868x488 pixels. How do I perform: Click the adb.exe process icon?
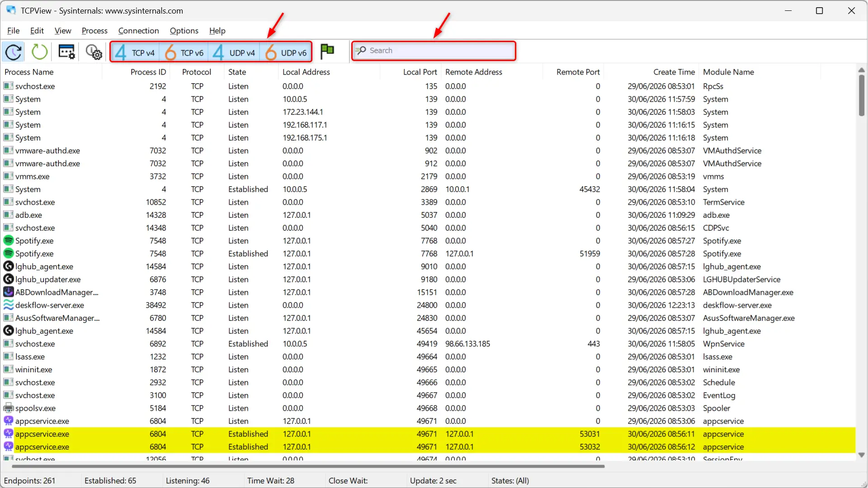(x=8, y=215)
